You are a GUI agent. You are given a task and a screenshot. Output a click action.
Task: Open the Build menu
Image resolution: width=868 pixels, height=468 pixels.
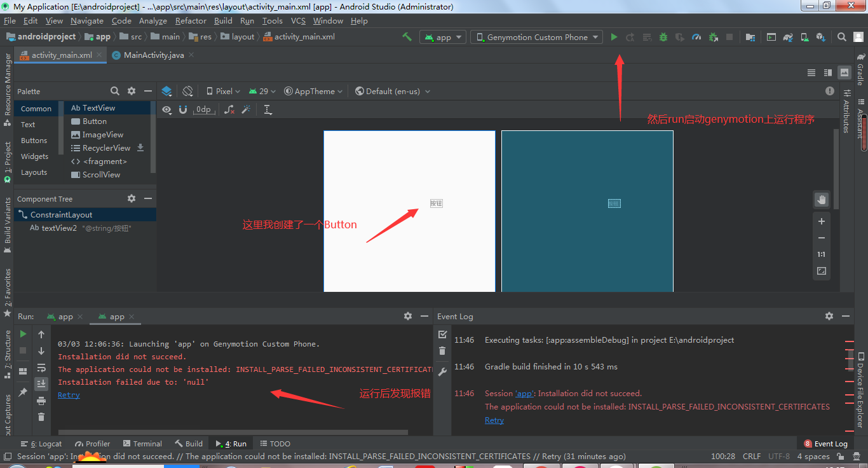(x=223, y=20)
